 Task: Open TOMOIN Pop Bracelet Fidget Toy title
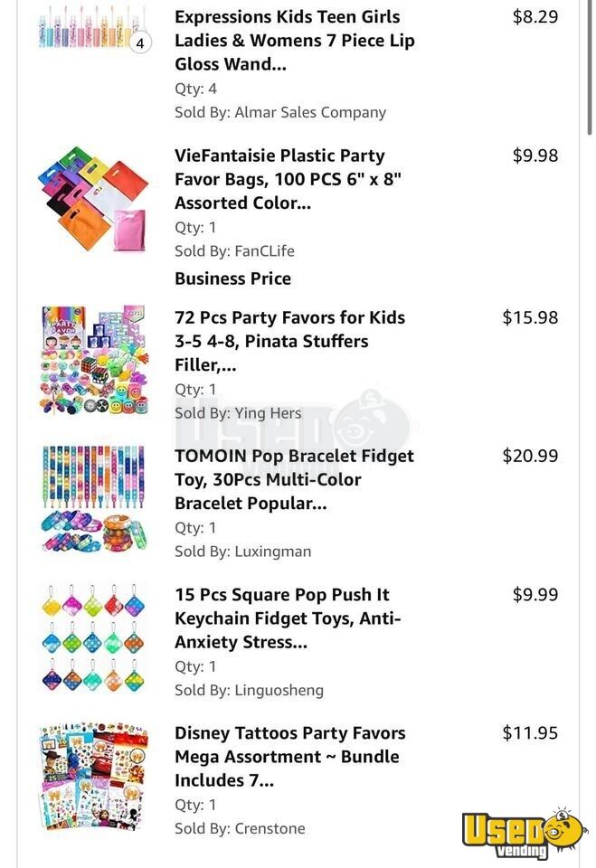click(x=294, y=479)
